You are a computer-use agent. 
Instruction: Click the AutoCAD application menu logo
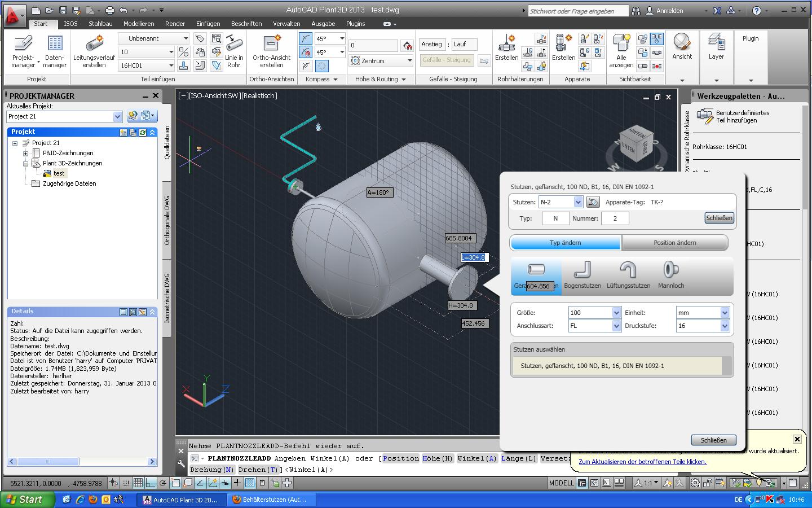pos(14,15)
